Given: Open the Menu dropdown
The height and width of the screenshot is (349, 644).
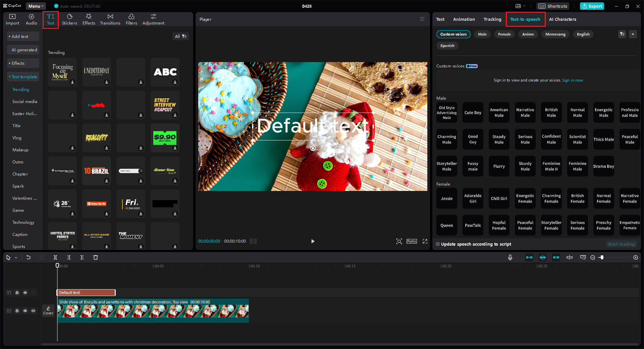Looking at the screenshot, I should click(36, 6).
